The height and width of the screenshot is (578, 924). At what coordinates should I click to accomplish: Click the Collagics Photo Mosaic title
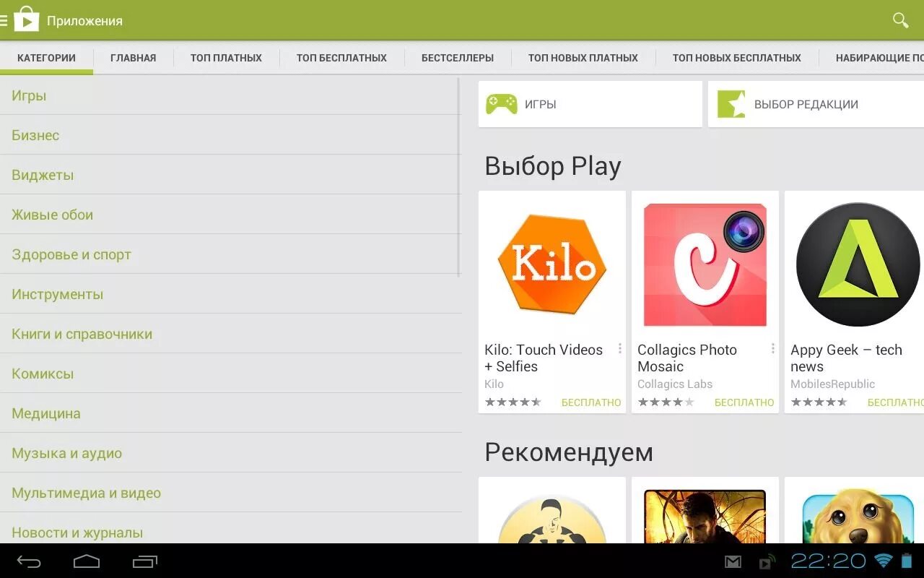pyautogui.click(x=687, y=358)
